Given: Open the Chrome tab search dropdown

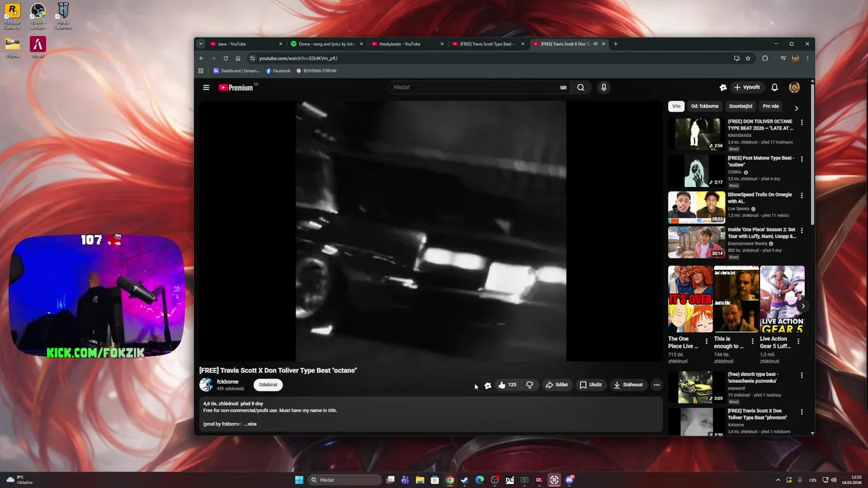Looking at the screenshot, I should click(x=201, y=44).
